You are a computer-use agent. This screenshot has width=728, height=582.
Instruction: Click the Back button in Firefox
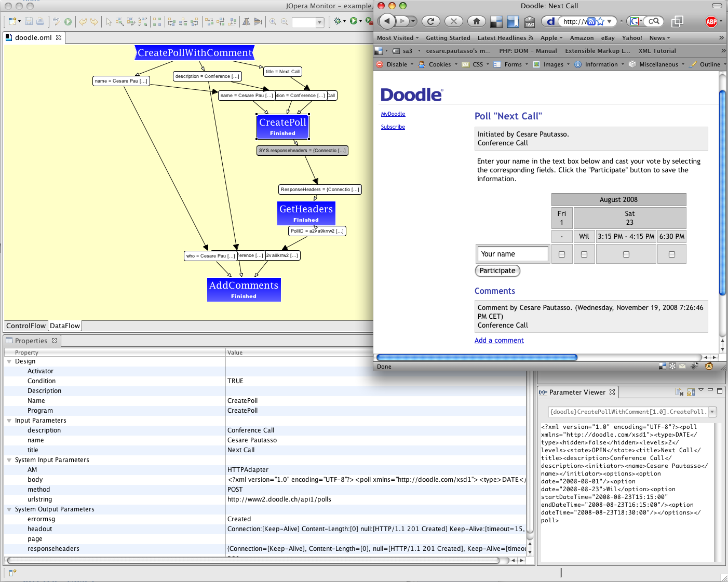[x=387, y=21]
